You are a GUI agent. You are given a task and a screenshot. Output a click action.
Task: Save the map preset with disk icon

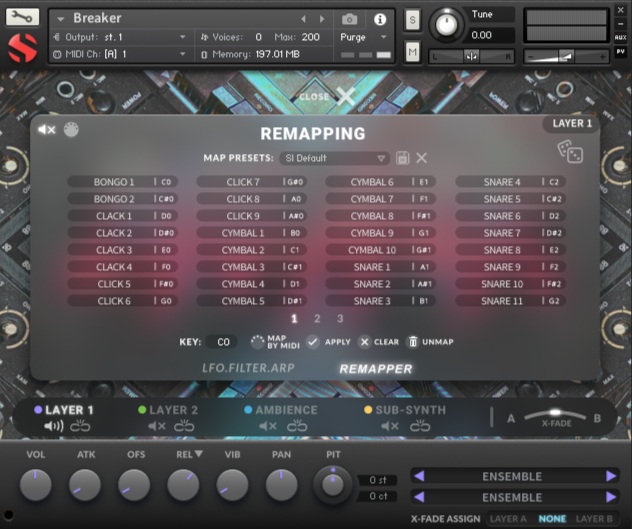(402, 158)
